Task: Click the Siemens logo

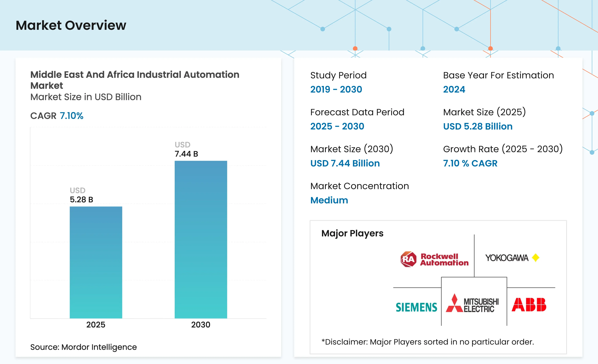Action: (416, 307)
